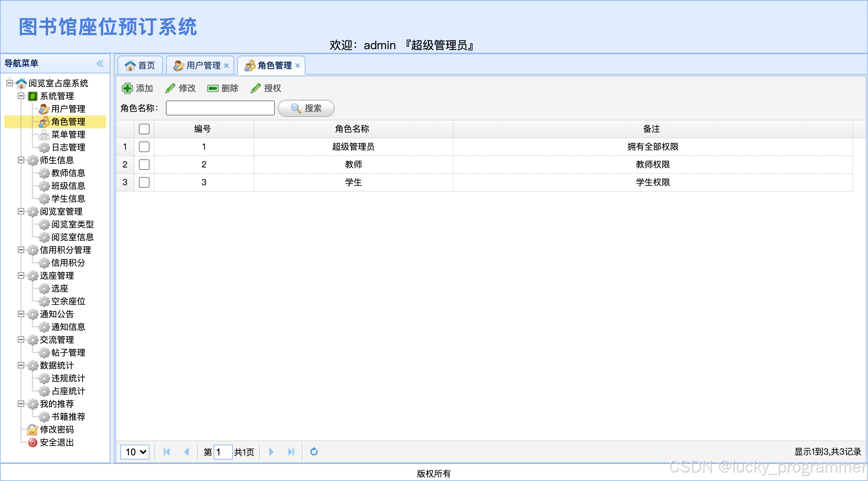The height and width of the screenshot is (481, 868).
Task: Focus the 角色名称 text input field
Action: click(x=220, y=108)
